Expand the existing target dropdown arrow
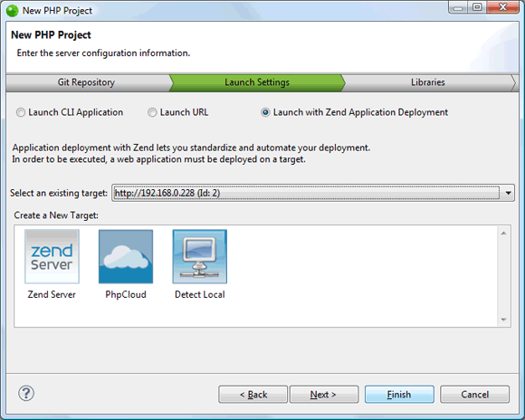This screenshot has width=525, height=420. [509, 193]
